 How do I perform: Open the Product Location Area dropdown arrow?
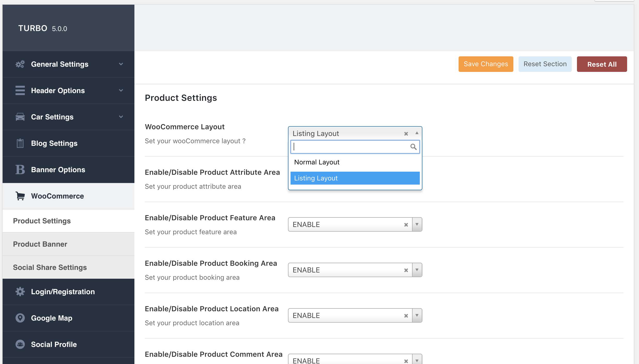pos(417,315)
